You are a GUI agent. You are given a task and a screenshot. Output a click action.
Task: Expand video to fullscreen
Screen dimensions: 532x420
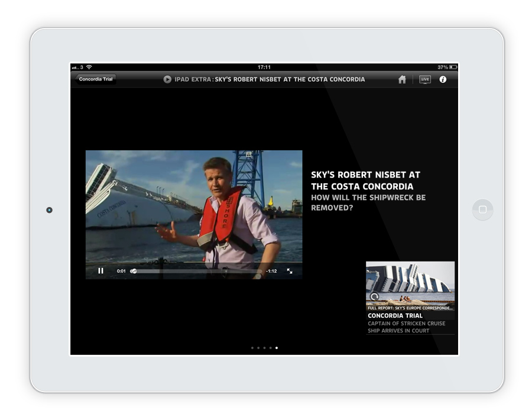(290, 271)
